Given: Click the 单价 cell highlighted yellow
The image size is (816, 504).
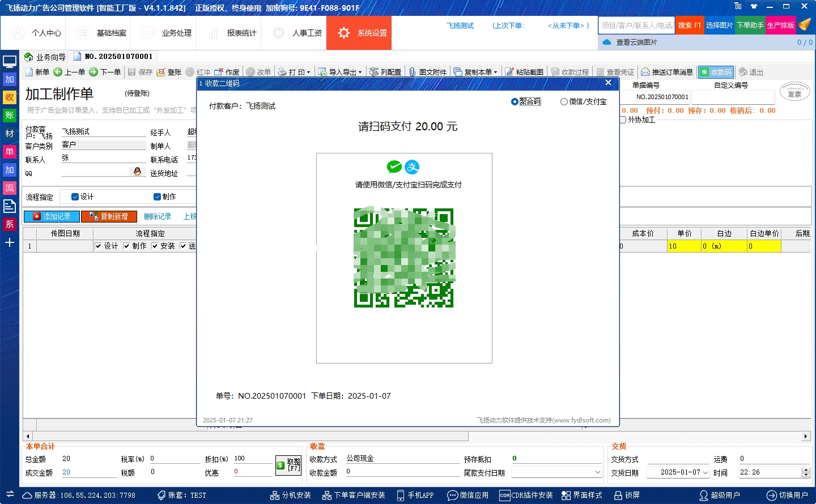Looking at the screenshot, I should pyautogui.click(x=683, y=246).
